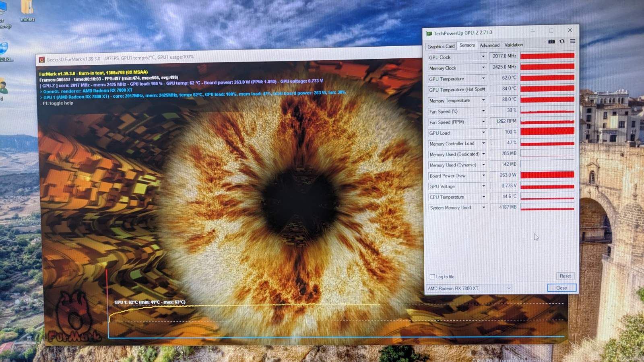
Task: Click the Memory Used (Dedicated) 705 MB value
Action: [504, 153]
